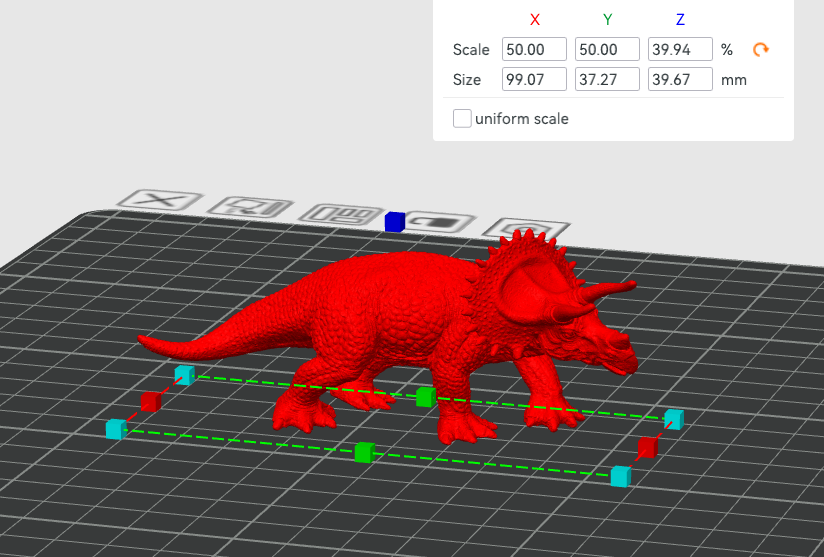The image size is (824, 557).
Task: Click the Scale Y percentage field
Action: pos(607,49)
